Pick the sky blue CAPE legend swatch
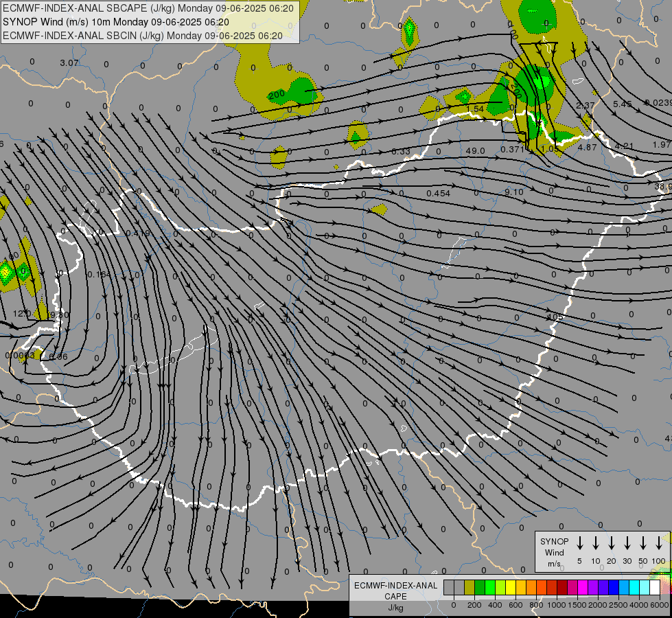This screenshot has width=672, height=618. coord(623,587)
